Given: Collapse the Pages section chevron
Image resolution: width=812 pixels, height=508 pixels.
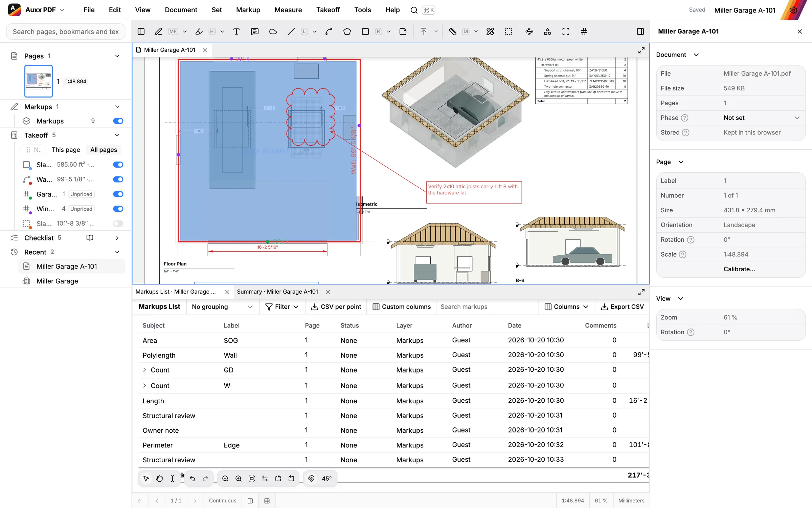Looking at the screenshot, I should (x=117, y=56).
